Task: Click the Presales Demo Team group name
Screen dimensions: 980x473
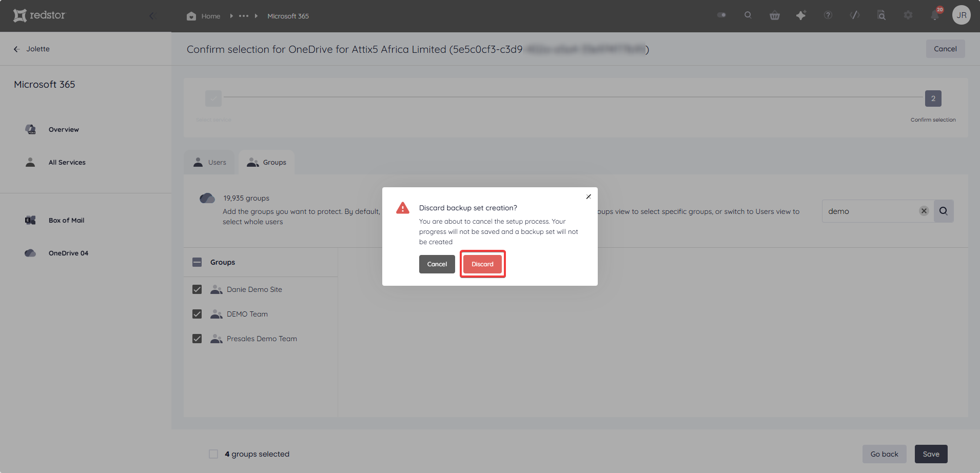Action: pos(262,339)
